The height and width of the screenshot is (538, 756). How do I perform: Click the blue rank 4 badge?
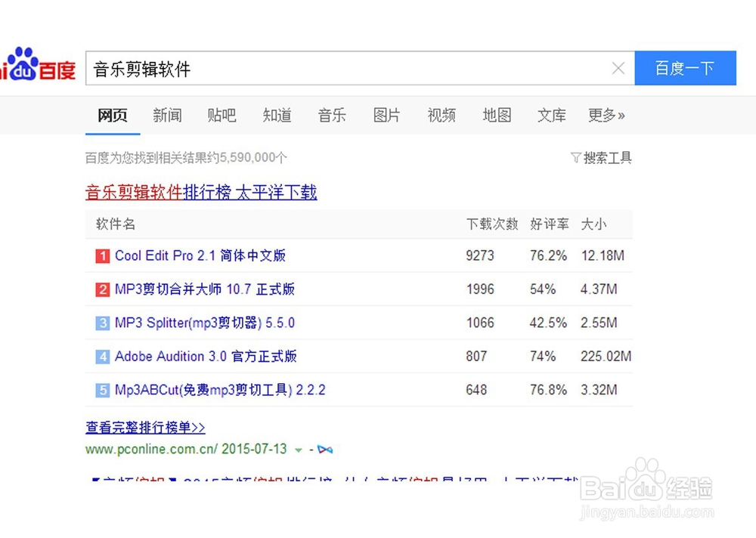pos(102,357)
